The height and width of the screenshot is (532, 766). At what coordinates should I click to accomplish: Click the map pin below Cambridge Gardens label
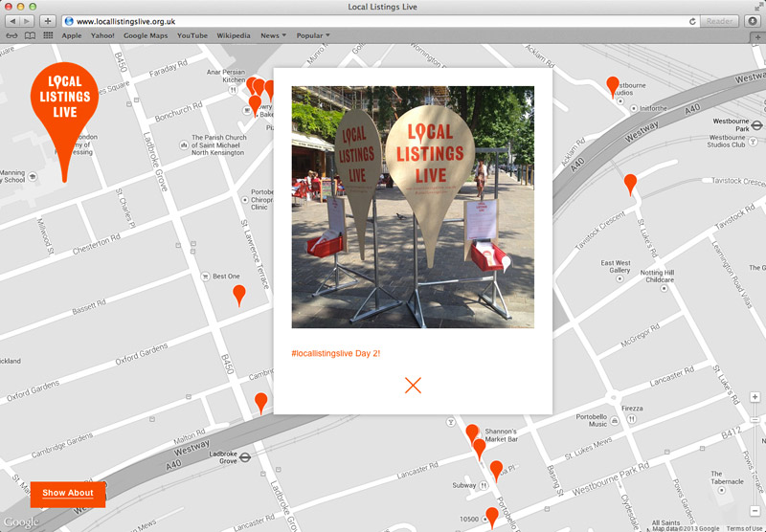tap(261, 403)
